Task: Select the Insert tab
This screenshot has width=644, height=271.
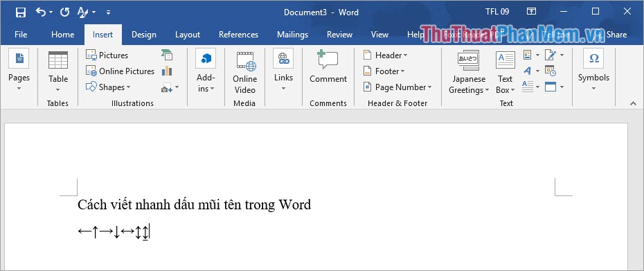Action: [102, 35]
